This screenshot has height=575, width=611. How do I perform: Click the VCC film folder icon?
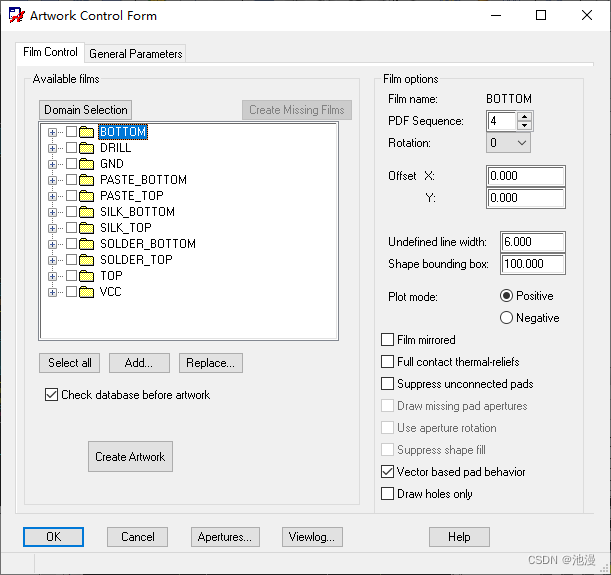pos(86,292)
